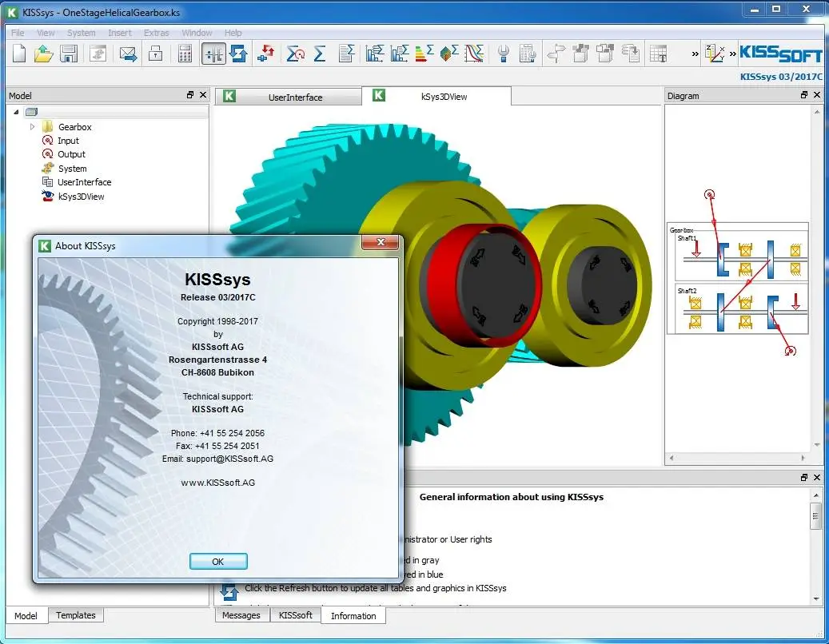Image resolution: width=829 pixels, height=644 pixels.
Task: Click the sigma with document lines icon
Action: (x=346, y=54)
